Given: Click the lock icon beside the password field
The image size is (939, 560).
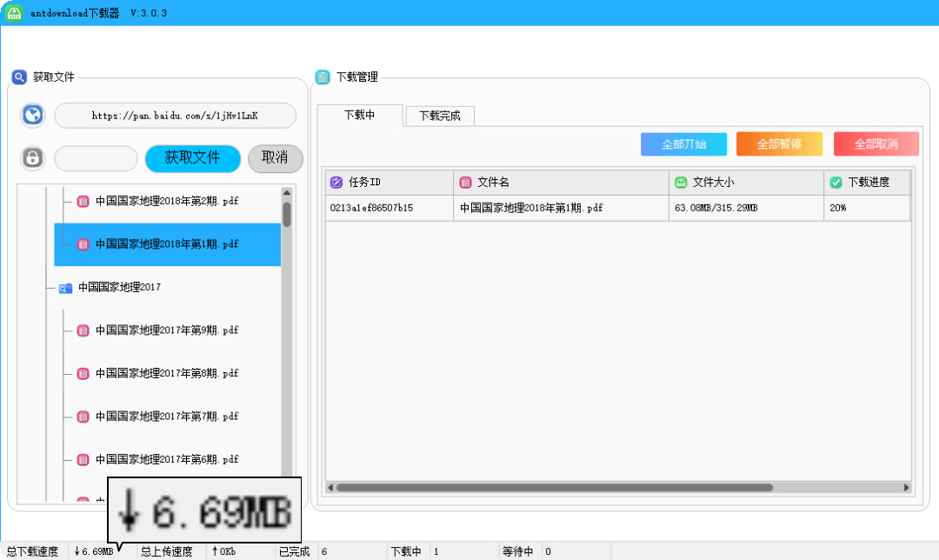Looking at the screenshot, I should click(x=32, y=158).
